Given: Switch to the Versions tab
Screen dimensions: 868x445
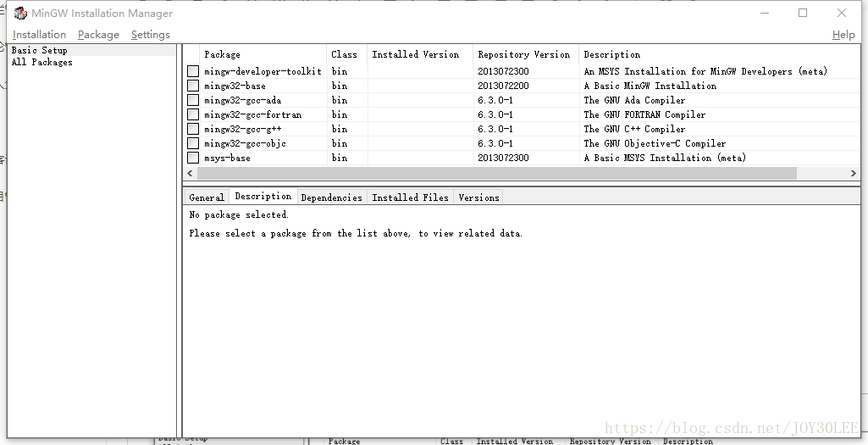Looking at the screenshot, I should (478, 197).
